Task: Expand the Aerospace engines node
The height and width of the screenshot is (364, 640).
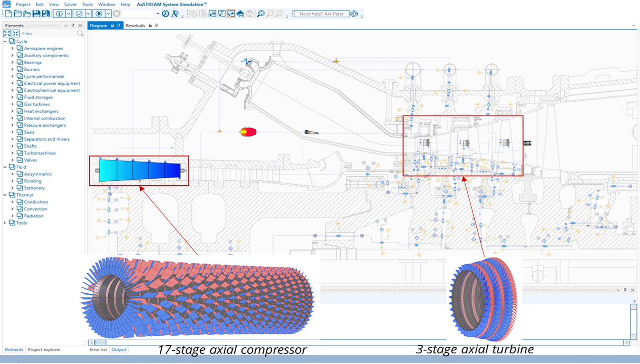Action: click(x=13, y=48)
